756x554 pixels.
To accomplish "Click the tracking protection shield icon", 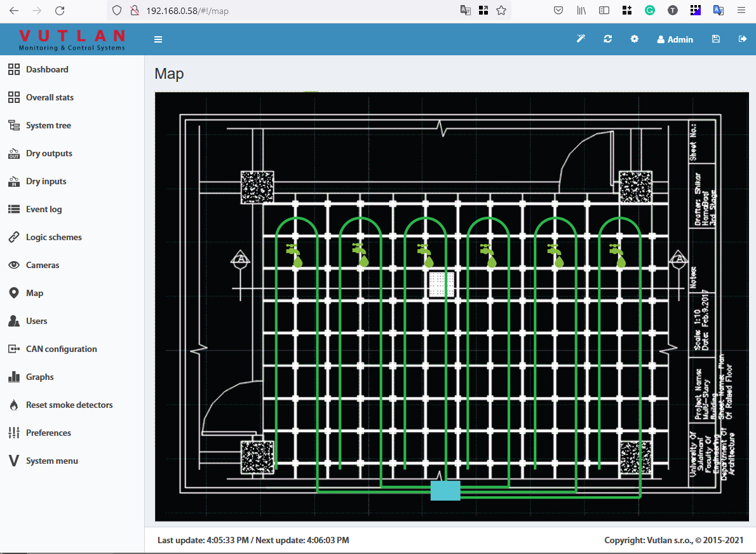I will point(117,11).
